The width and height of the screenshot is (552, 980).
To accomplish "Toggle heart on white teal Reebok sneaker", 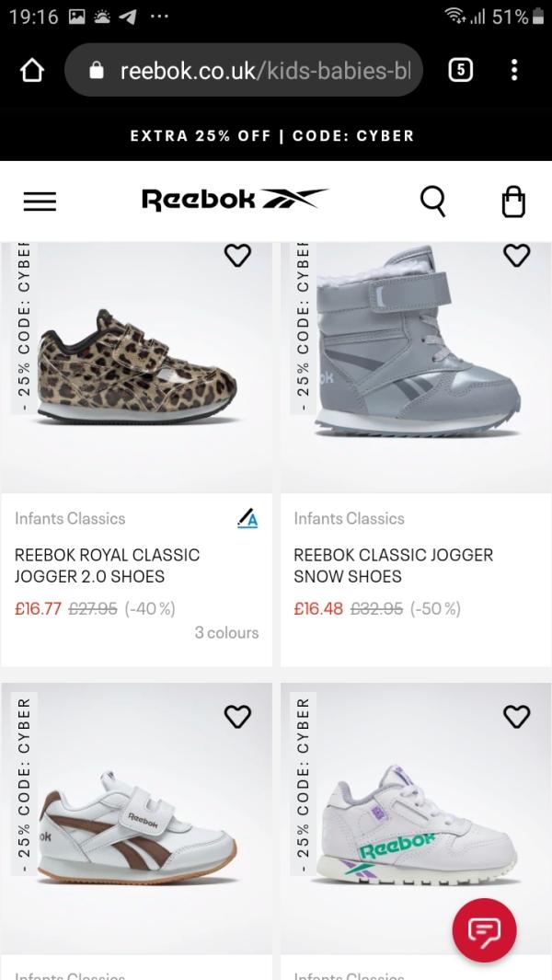I will coord(517,715).
